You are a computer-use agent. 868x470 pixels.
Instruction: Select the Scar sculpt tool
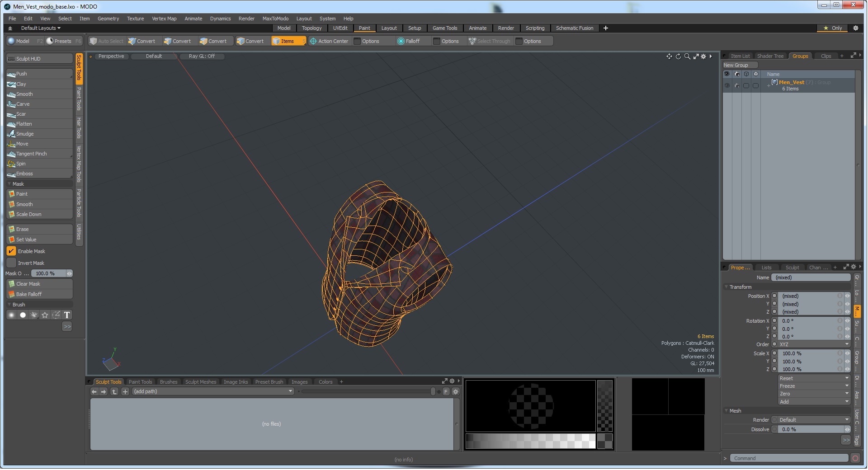point(39,114)
